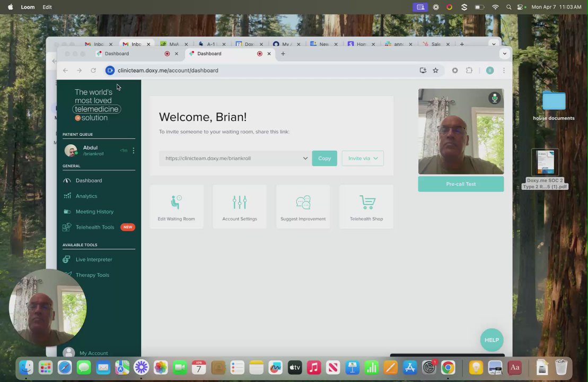Open the Trash in the Dock

click(x=561, y=368)
